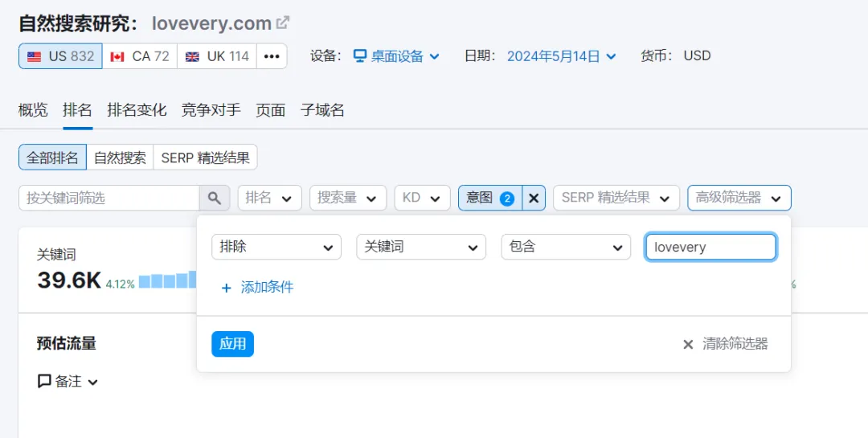868x438 pixels.
Task: Click the keywords trend bar chart
Action: pos(168,280)
